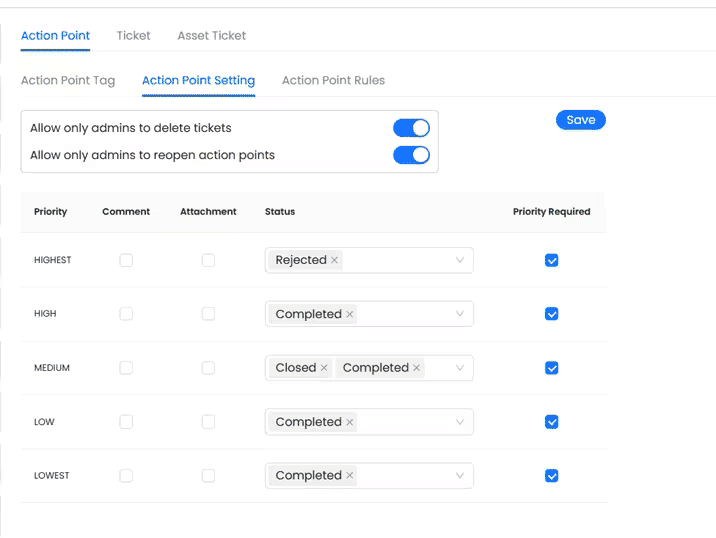Open the HIGH priority status dropdown arrow

(460, 314)
